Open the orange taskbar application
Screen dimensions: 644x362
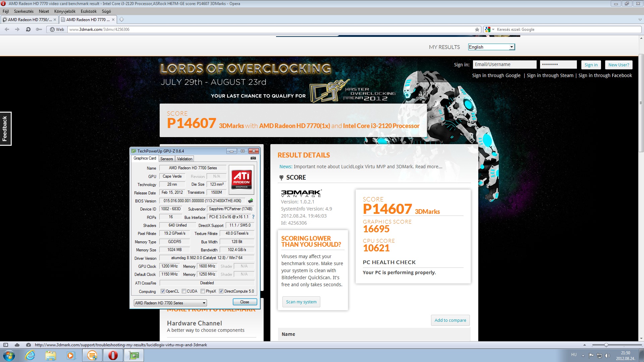[92, 355]
